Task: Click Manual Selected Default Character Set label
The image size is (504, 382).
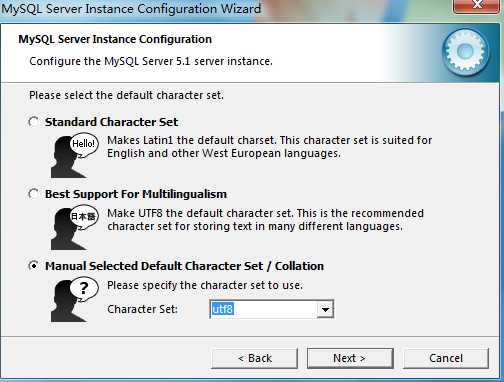Action: (184, 266)
